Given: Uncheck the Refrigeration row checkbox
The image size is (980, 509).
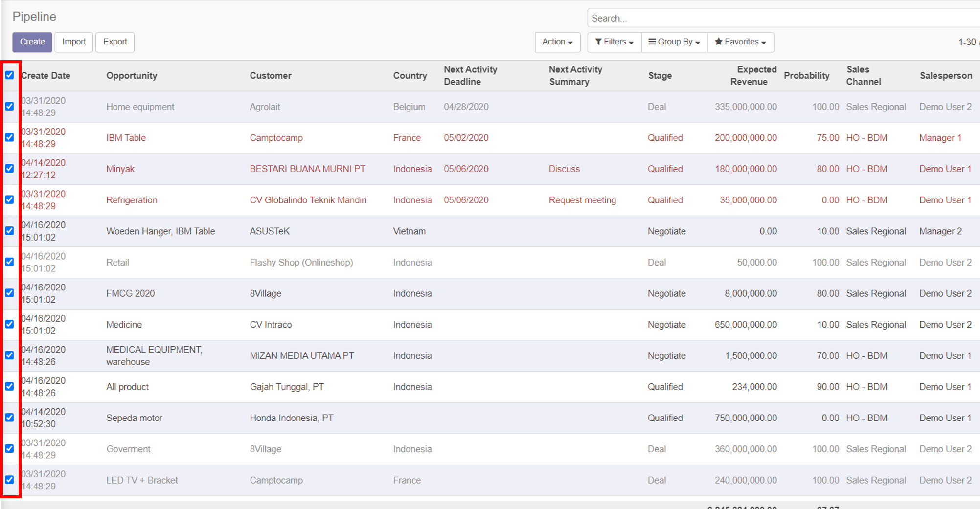Looking at the screenshot, I should click(9, 199).
